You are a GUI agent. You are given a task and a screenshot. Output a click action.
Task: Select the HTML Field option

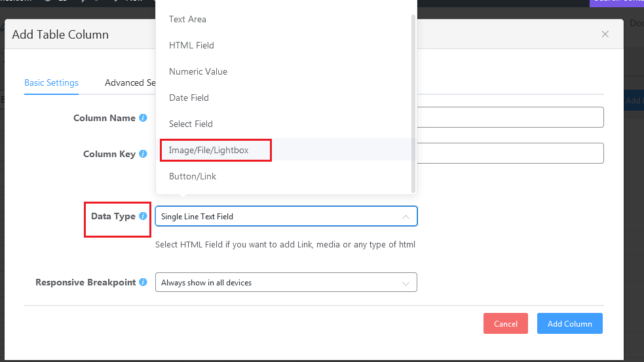[x=191, y=45]
